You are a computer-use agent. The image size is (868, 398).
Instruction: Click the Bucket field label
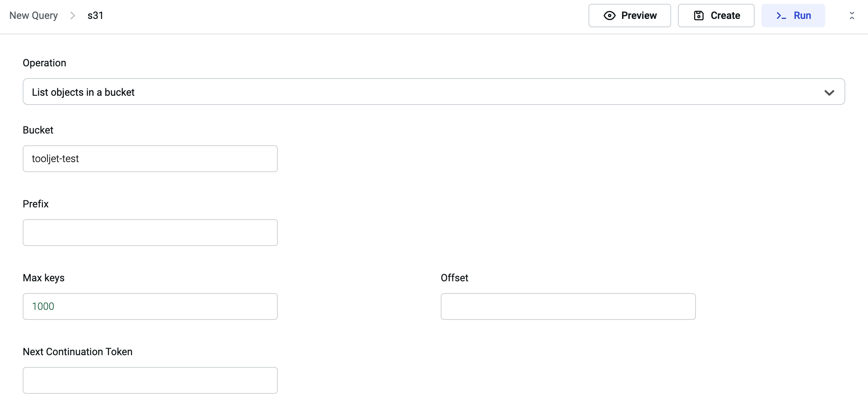[38, 130]
